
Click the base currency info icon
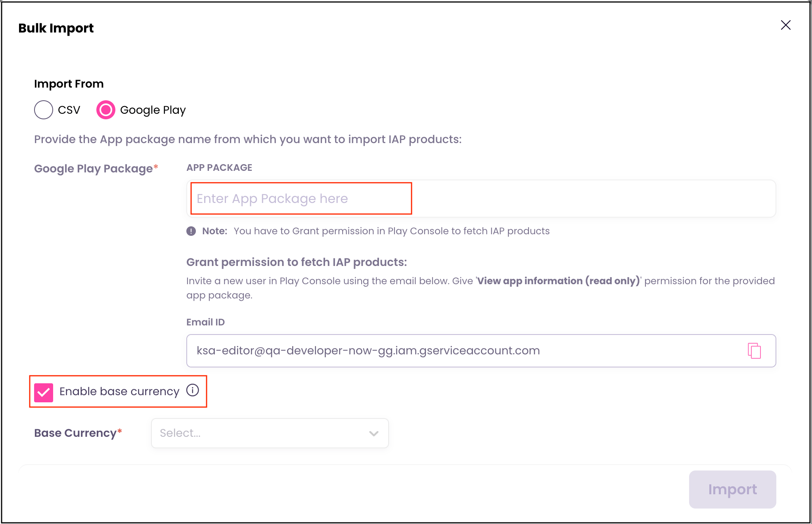coord(193,390)
